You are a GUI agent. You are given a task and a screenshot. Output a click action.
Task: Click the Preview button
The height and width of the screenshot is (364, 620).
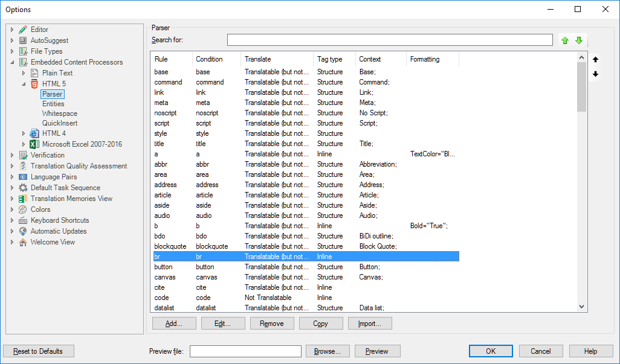point(377,351)
